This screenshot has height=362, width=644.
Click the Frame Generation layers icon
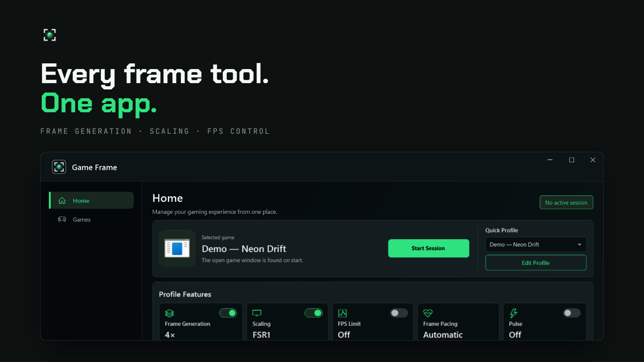169,313
